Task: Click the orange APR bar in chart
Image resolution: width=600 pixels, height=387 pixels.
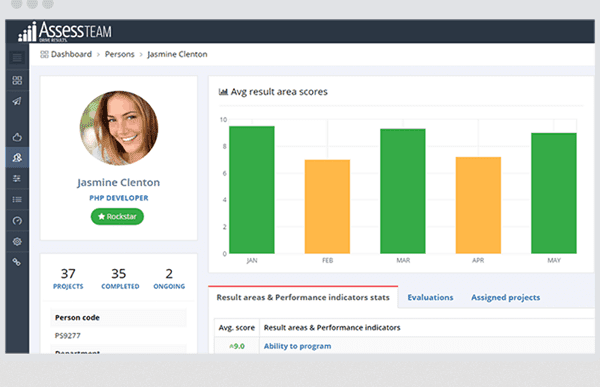Action: coord(478,205)
